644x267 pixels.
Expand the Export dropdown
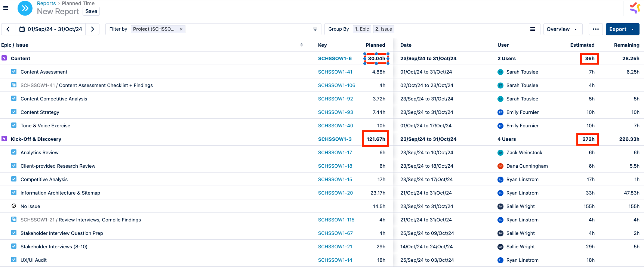pos(622,29)
